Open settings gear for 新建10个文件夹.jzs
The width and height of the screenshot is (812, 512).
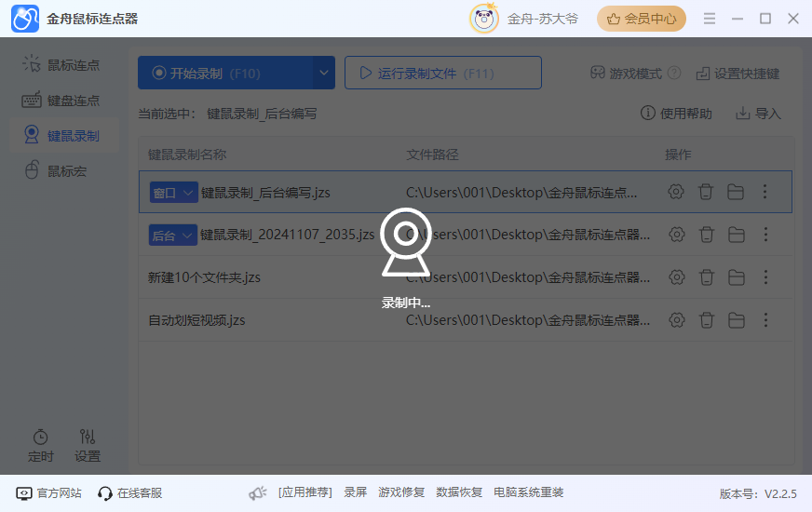pos(676,277)
